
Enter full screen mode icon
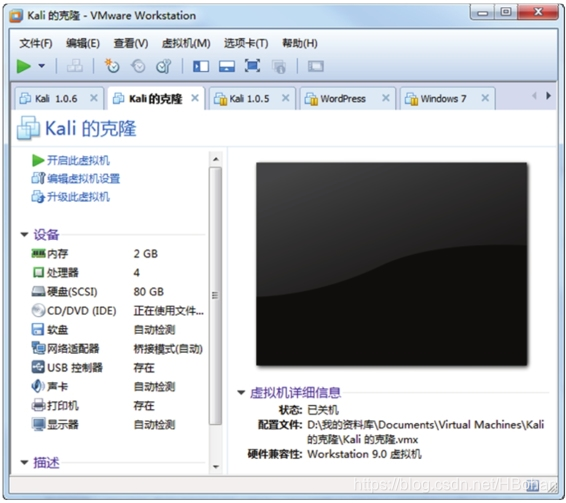252,66
